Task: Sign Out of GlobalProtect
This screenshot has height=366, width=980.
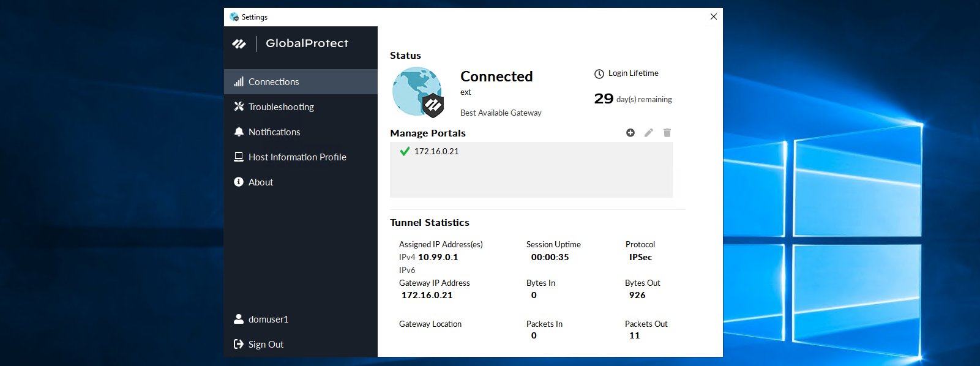Action: (x=266, y=345)
